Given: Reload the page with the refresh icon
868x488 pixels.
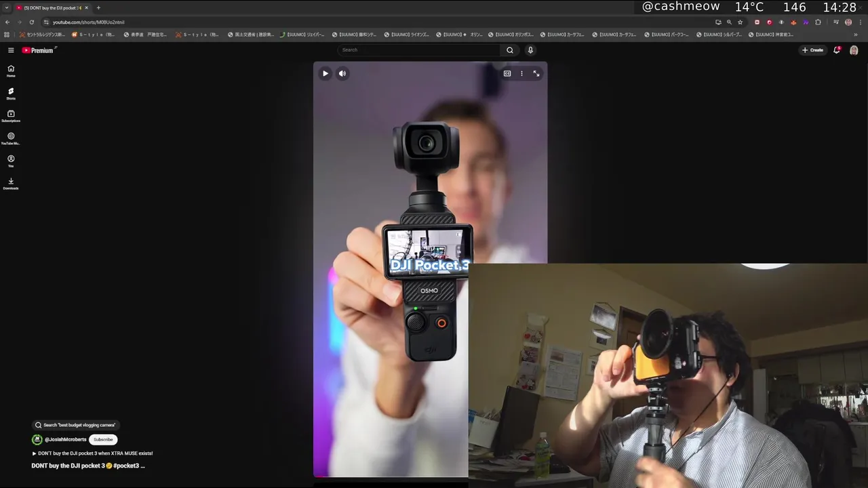Looking at the screenshot, I should click(x=31, y=22).
